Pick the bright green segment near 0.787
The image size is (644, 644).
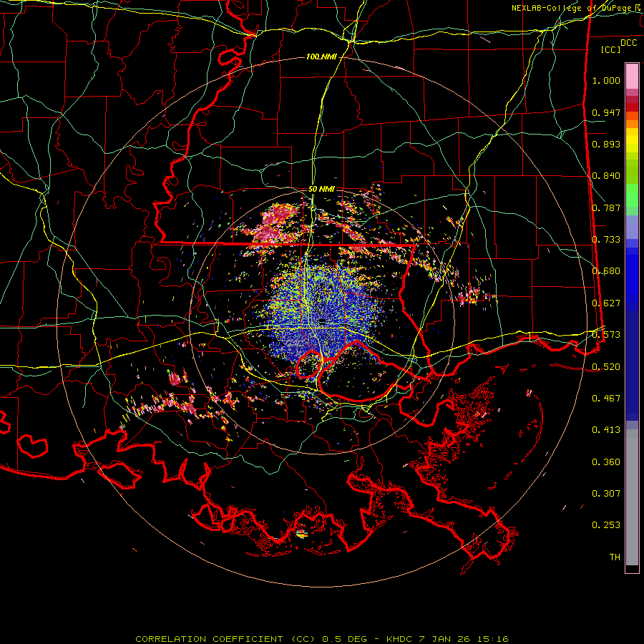(x=632, y=195)
